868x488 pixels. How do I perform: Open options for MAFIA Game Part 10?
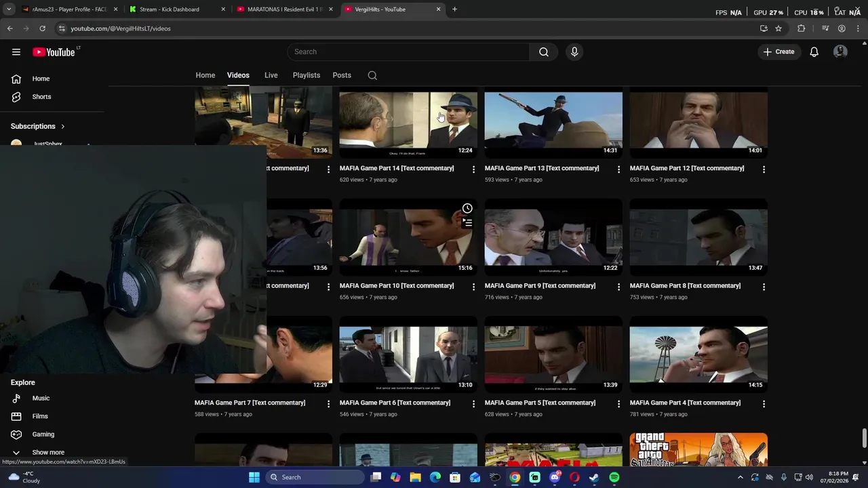point(473,286)
